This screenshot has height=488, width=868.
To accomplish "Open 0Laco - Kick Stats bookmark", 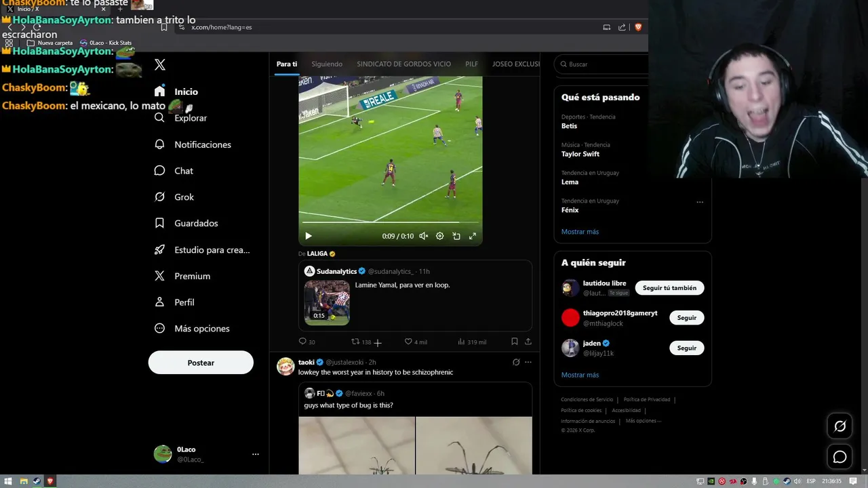I will coord(106,43).
